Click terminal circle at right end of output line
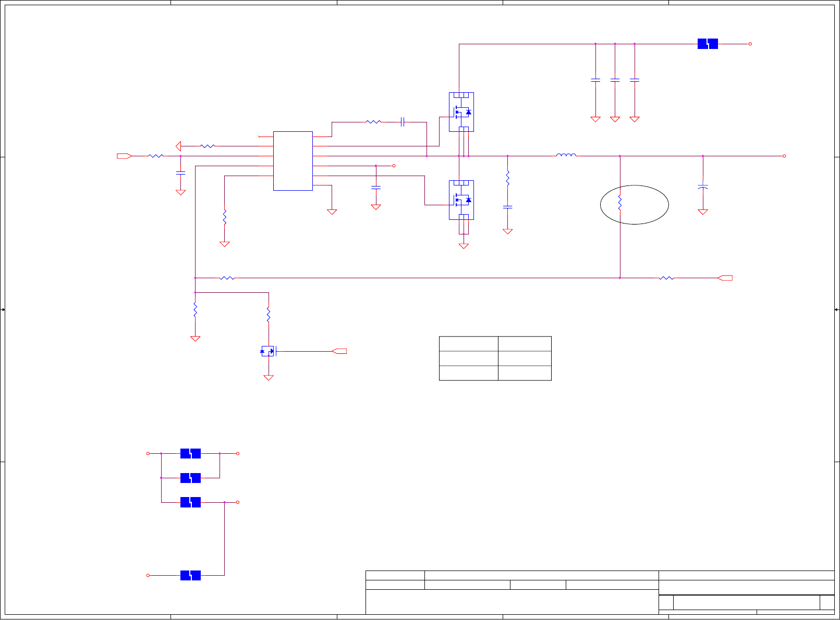Viewport: 840px width, 620px height. point(784,156)
